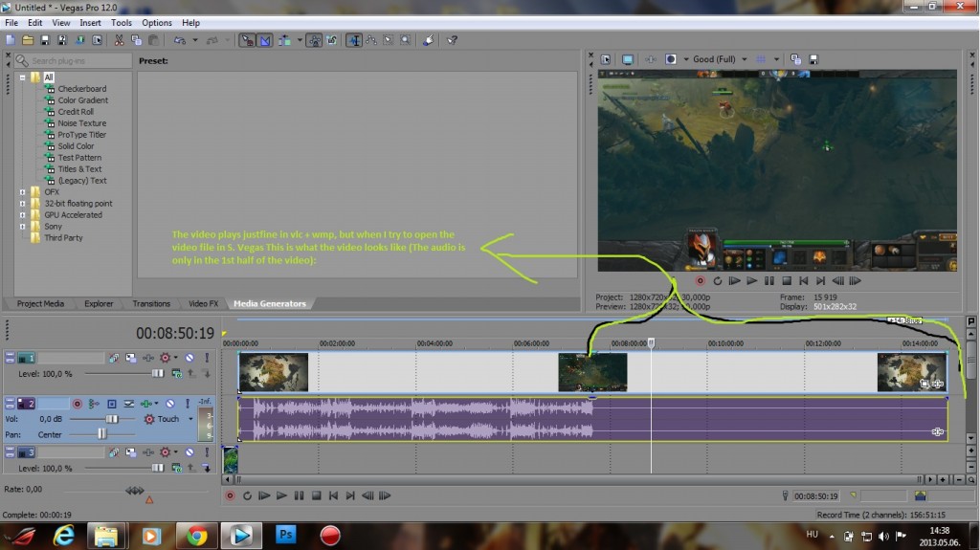Image resolution: width=980 pixels, height=550 pixels.
Task: Expand the Sony folder
Action: [23, 227]
